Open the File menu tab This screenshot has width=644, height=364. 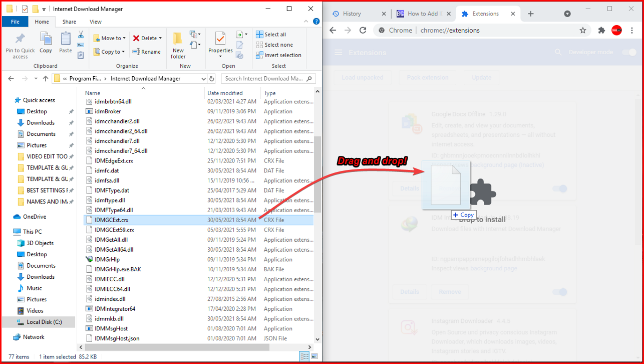(x=15, y=22)
